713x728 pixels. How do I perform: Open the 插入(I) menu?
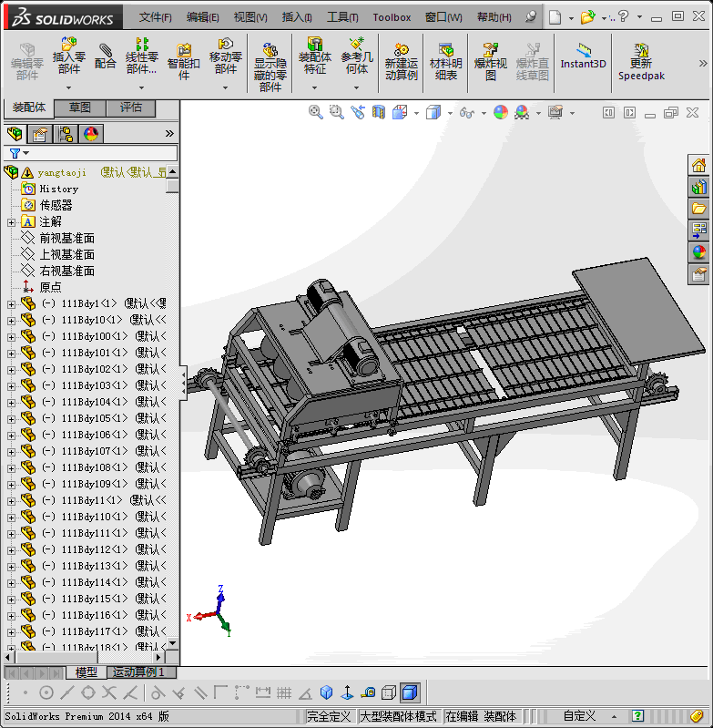coord(297,17)
